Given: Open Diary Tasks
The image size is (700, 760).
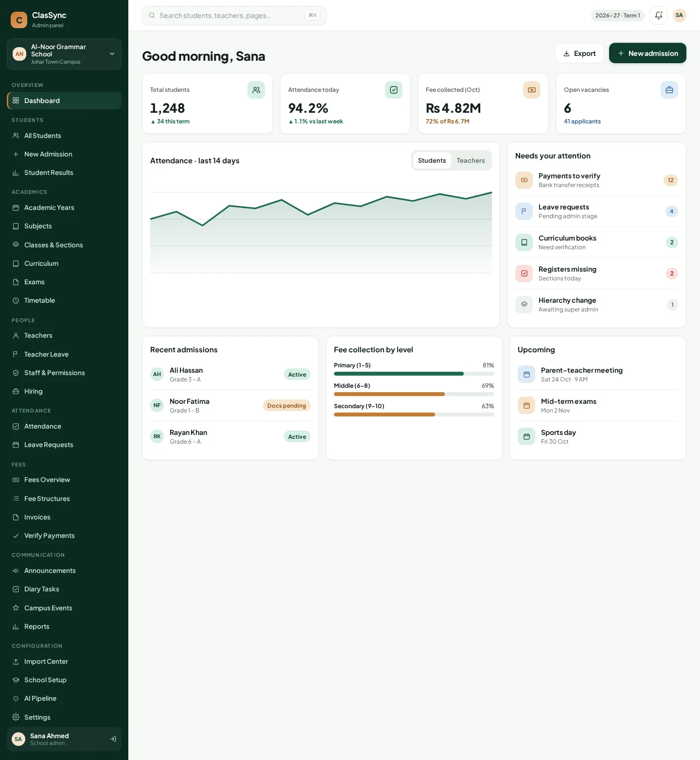Looking at the screenshot, I should tap(64, 589).
